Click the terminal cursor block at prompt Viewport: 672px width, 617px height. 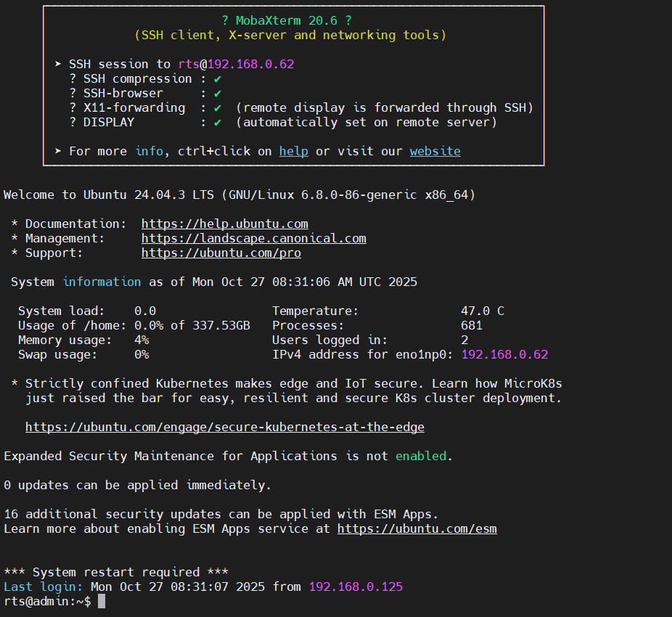[102, 601]
